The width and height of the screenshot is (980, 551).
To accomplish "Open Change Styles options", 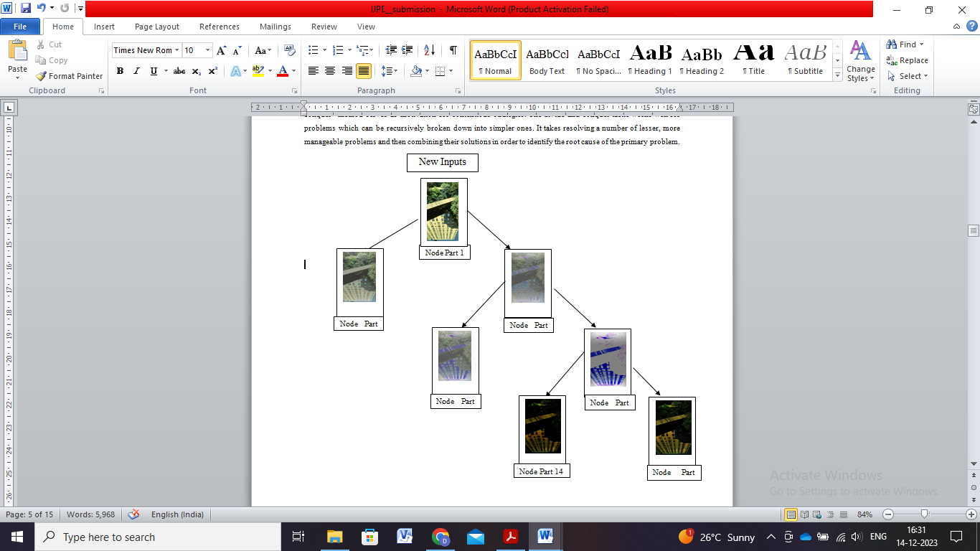I will (x=860, y=61).
